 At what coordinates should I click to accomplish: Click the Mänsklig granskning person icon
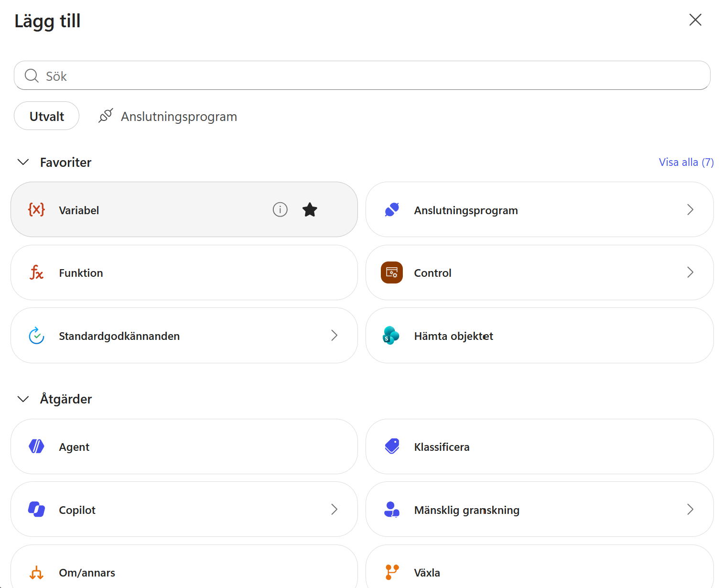pyautogui.click(x=392, y=509)
